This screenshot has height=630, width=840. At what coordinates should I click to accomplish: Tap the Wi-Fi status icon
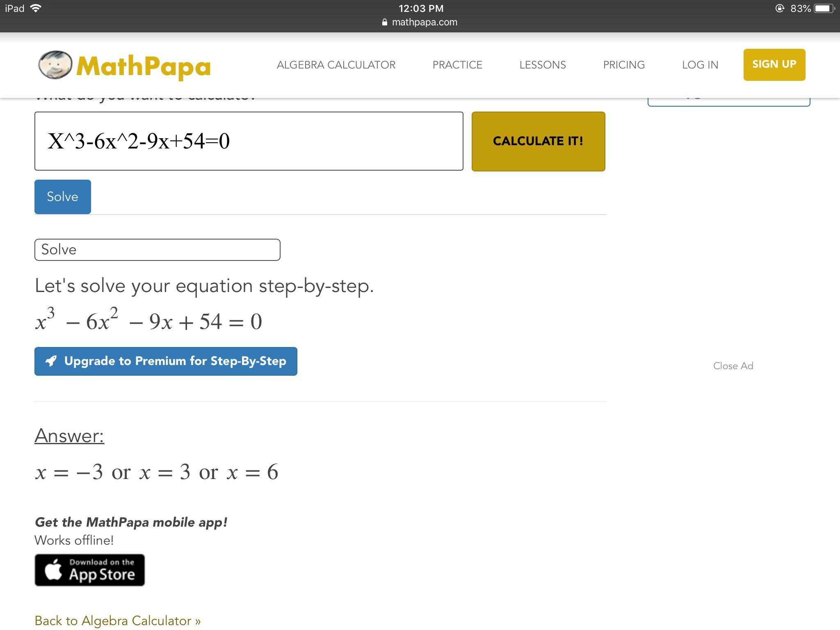click(x=36, y=8)
